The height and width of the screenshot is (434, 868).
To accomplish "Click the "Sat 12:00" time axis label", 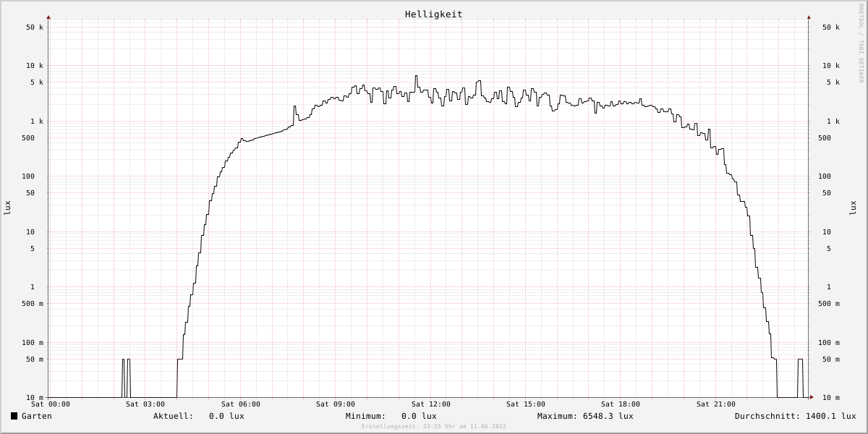I will point(431,404).
